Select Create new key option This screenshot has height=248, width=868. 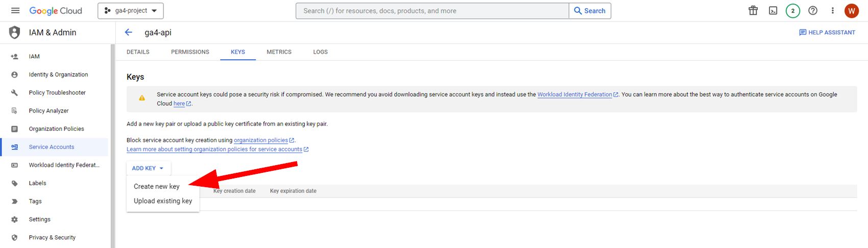[157, 187]
